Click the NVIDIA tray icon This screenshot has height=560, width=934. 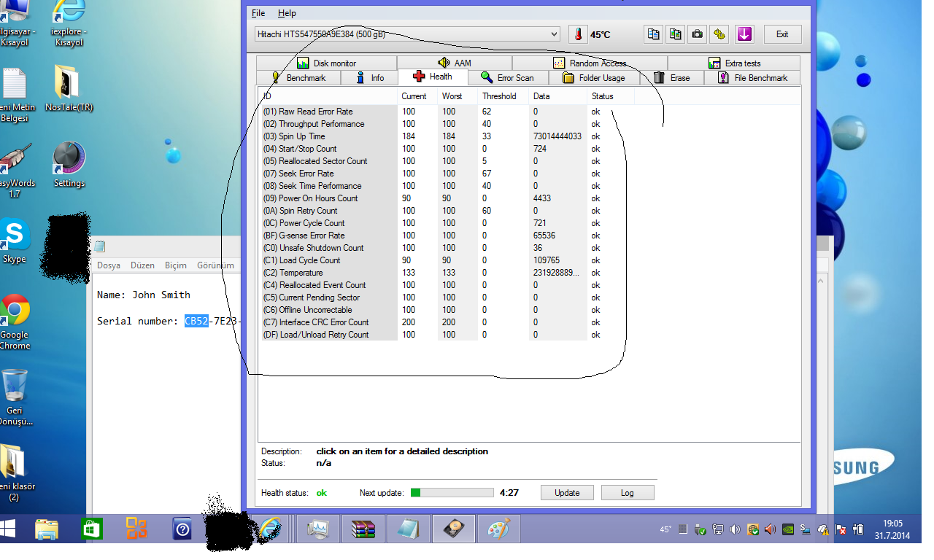click(x=788, y=529)
